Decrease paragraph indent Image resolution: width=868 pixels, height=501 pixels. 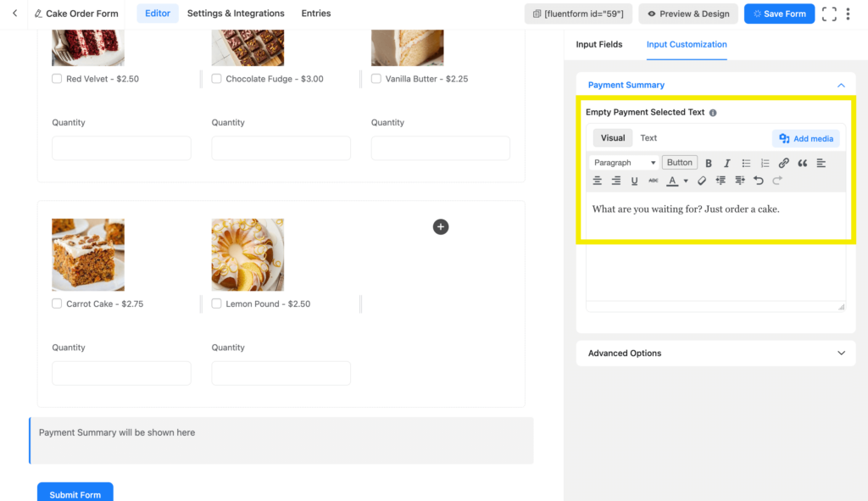coord(721,181)
